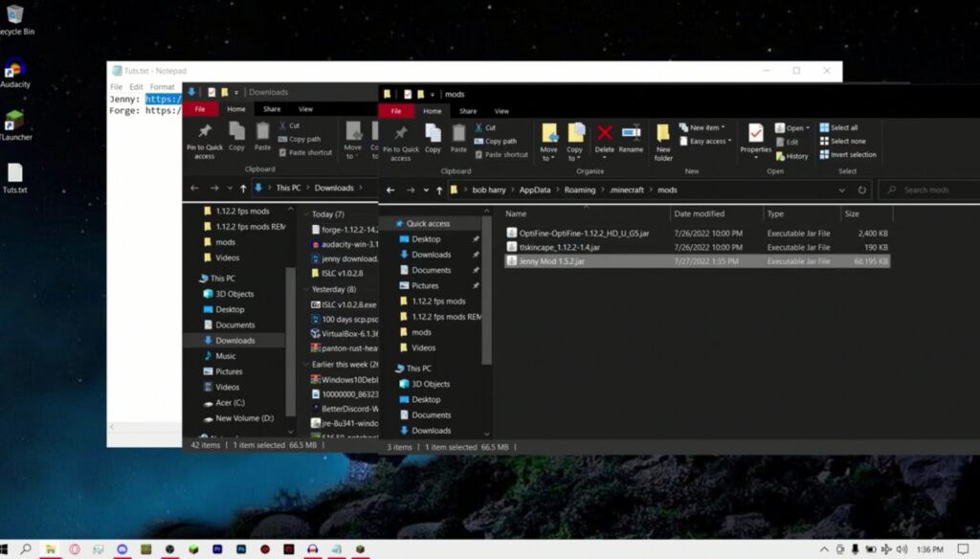
Task: Open the volume control in system tray
Action: [x=902, y=549]
